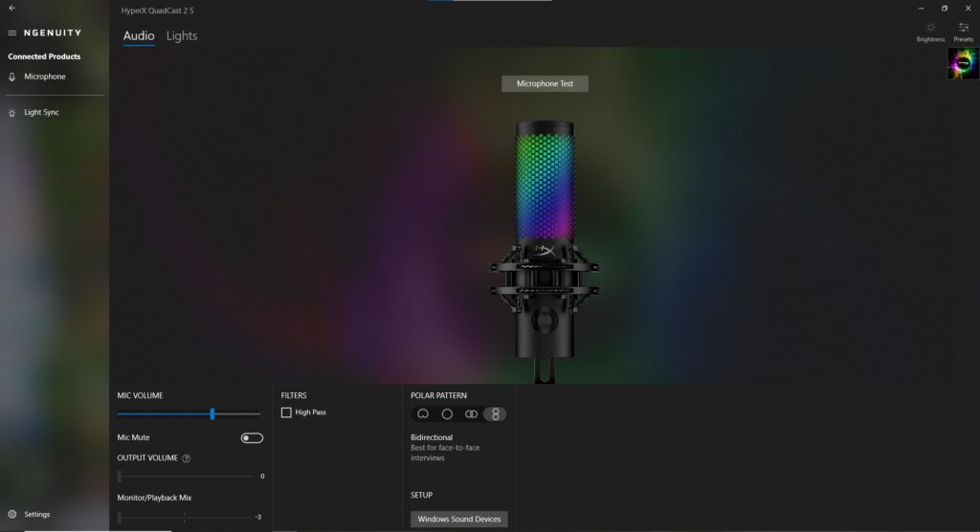The width and height of the screenshot is (980, 532).
Task: Switch to the Audio tab
Action: tap(139, 35)
